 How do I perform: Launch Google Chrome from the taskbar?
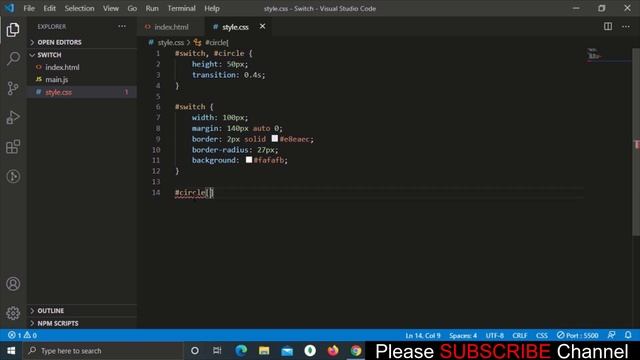pos(356,351)
